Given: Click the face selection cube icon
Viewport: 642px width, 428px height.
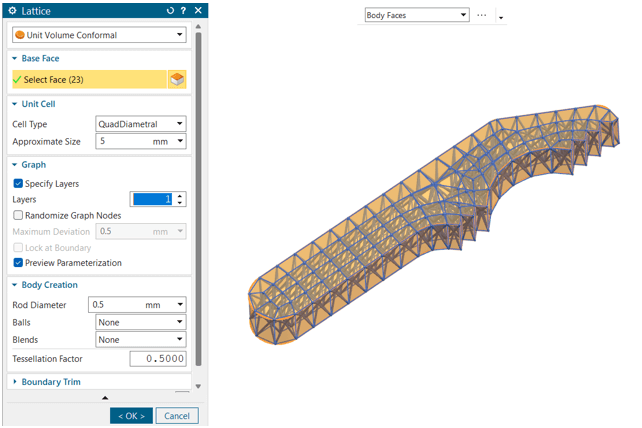Looking at the screenshot, I should [177, 79].
